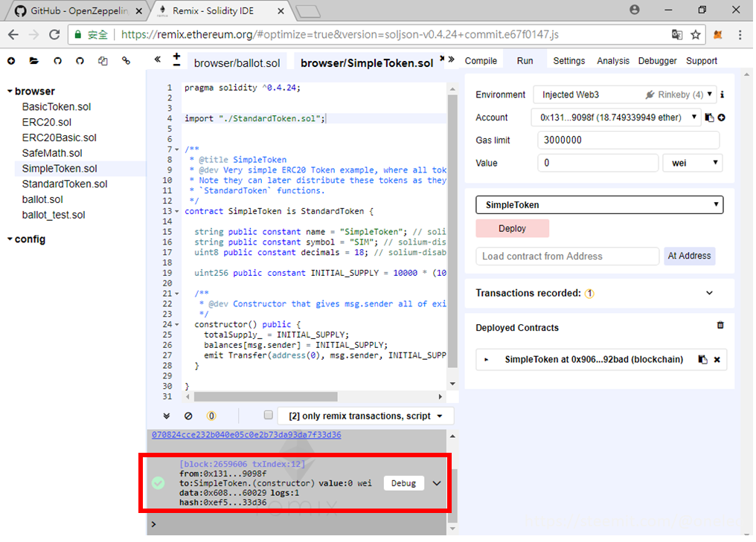This screenshot has height=542, width=756.
Task: Collapse the browser folder tree
Action: pos(10,91)
